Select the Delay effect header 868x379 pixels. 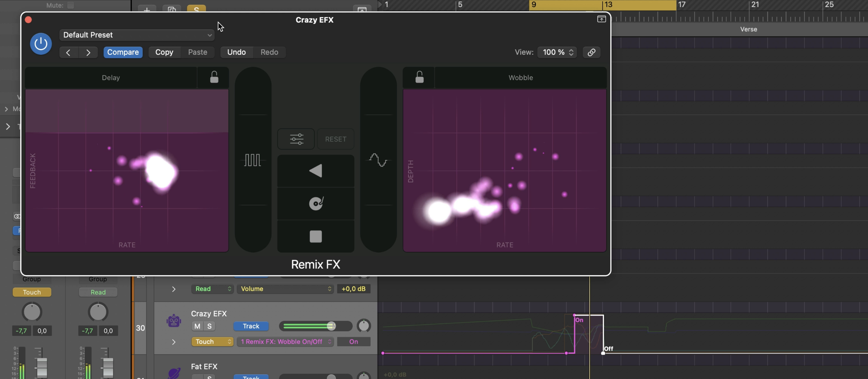pos(111,78)
